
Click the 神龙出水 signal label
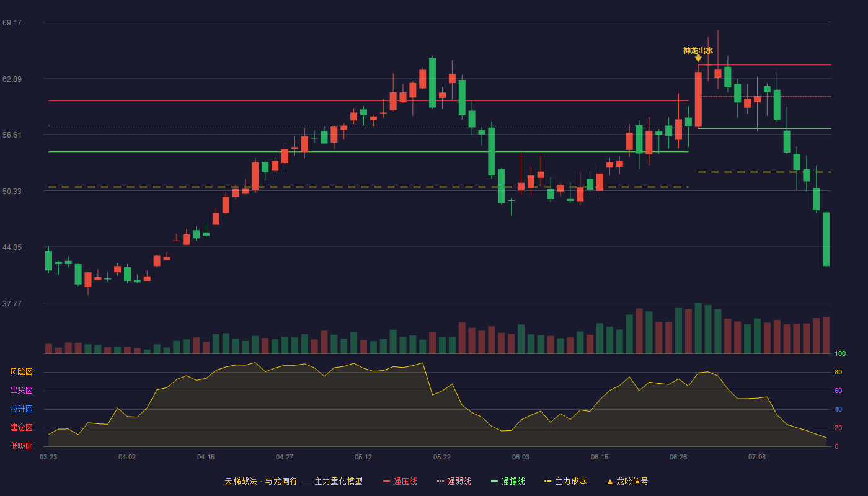pyautogui.click(x=698, y=51)
